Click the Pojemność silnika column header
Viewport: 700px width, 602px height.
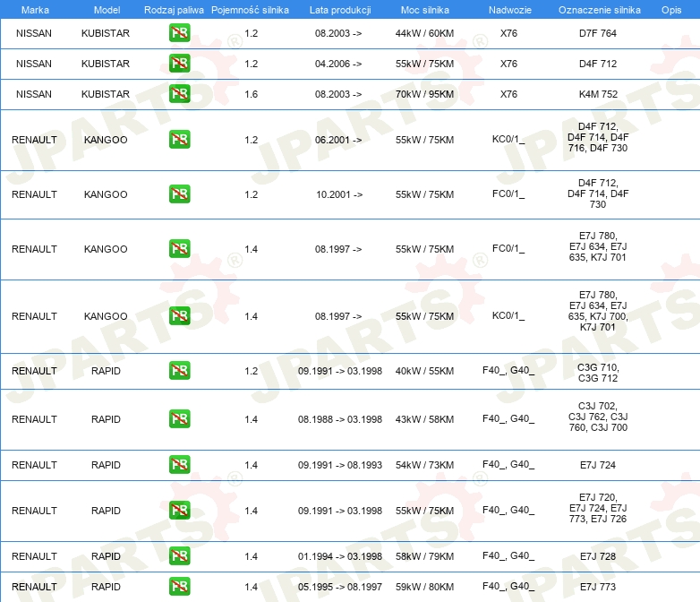pos(250,10)
